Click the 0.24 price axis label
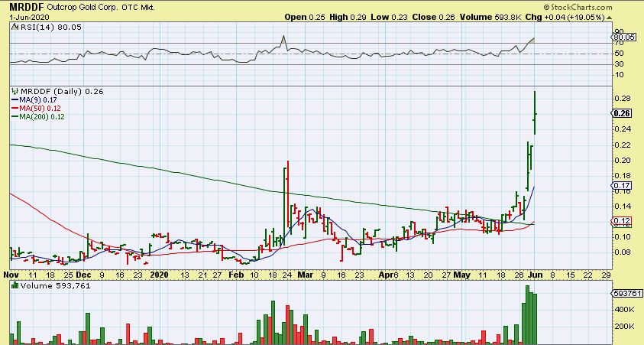Screen dimensions: 644x345 [x=623, y=129]
